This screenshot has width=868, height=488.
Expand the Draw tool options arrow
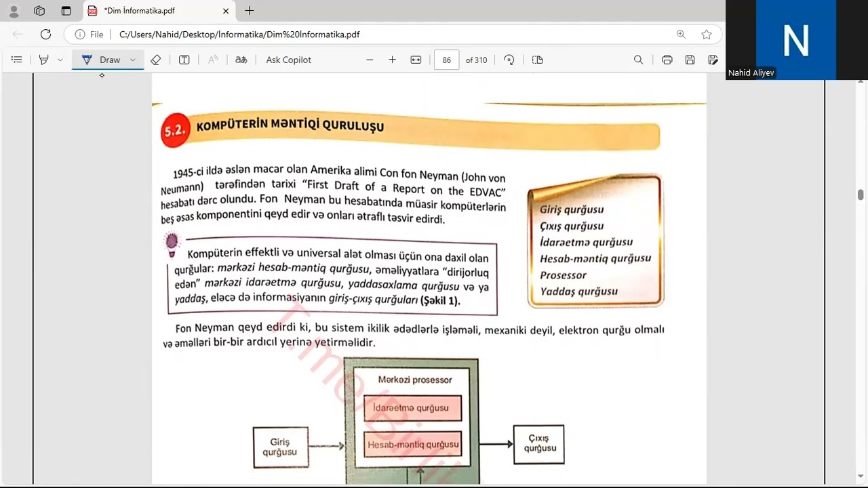coord(133,60)
